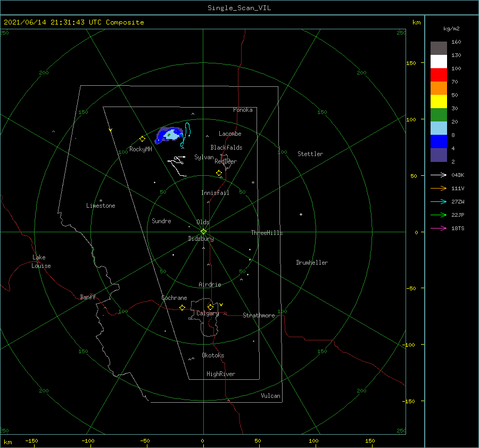Select the white 130 kg/m2 color swatch
479x448 pixels.
click(439, 61)
